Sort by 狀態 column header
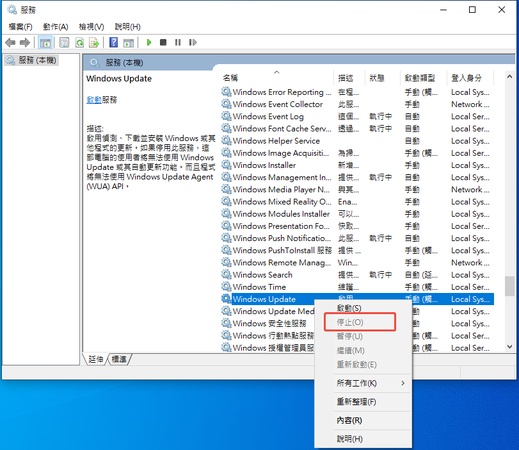Viewport: 519px width, 450px height. pyautogui.click(x=383, y=78)
